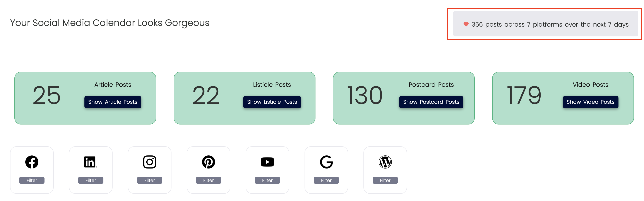644x201 pixels.
Task: Click the Facebook logo icon
Action: pyautogui.click(x=32, y=162)
